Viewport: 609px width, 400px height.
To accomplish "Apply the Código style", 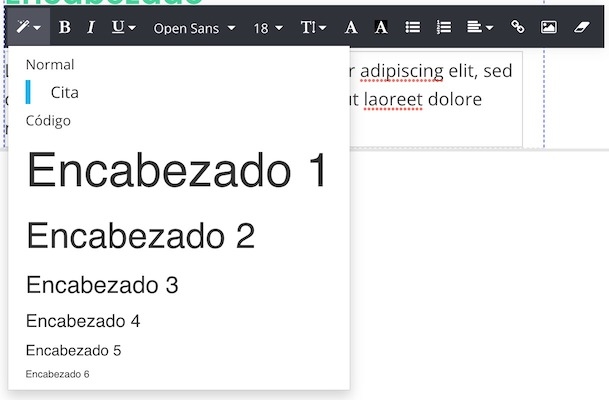I will tap(49, 121).
